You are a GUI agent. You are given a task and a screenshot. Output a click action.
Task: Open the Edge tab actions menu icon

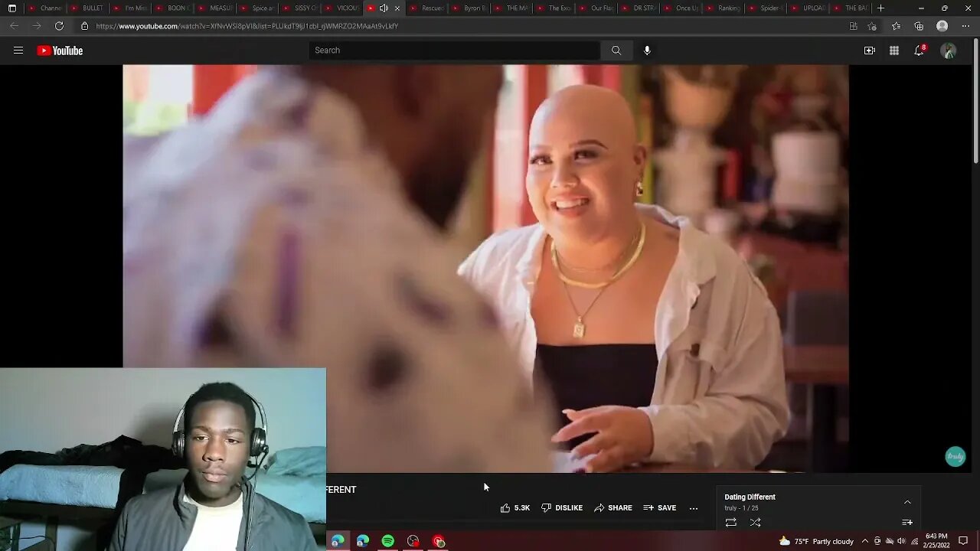(11, 8)
